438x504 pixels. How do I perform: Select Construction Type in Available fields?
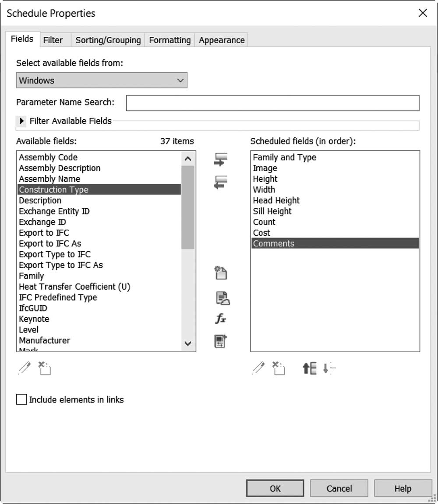tap(99, 189)
